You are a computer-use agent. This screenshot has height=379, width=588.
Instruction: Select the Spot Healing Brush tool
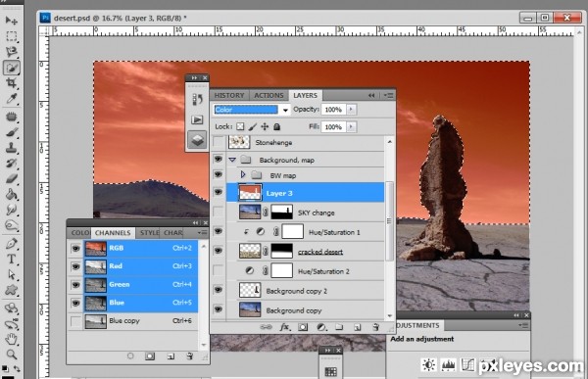(x=11, y=117)
